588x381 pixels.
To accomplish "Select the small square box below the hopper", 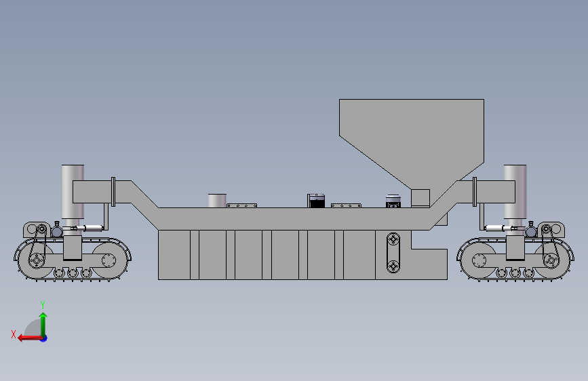I will 420,199.
